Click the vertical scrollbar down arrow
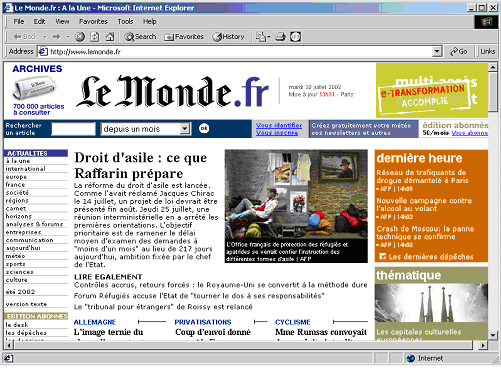This screenshot has width=501, height=377. pyautogui.click(x=493, y=335)
